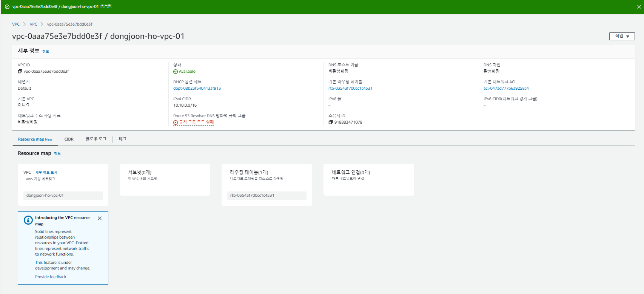644x294 pixels.
Task: Open DHCP option set dopt-08b23f540413af913
Action: 197,88
